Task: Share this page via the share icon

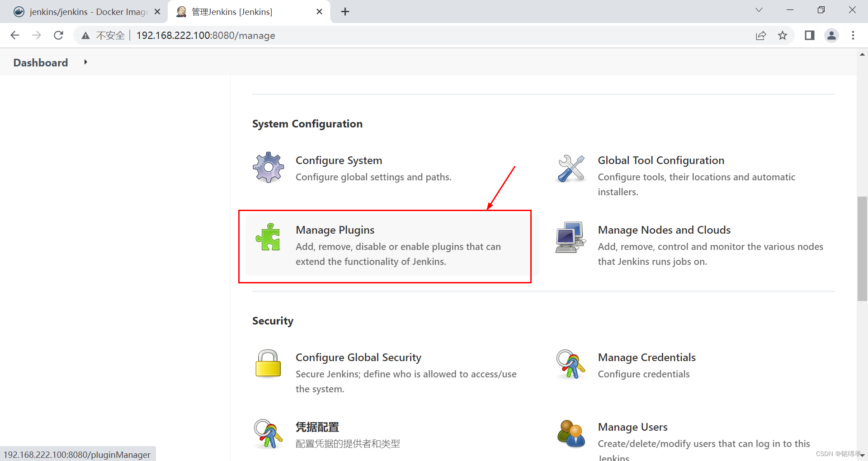Action: (761, 35)
